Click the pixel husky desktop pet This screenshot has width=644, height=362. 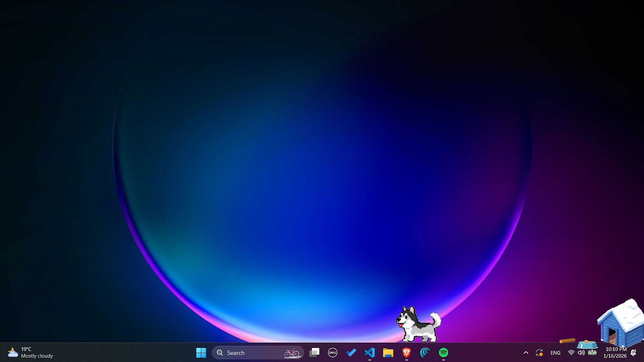418,325
